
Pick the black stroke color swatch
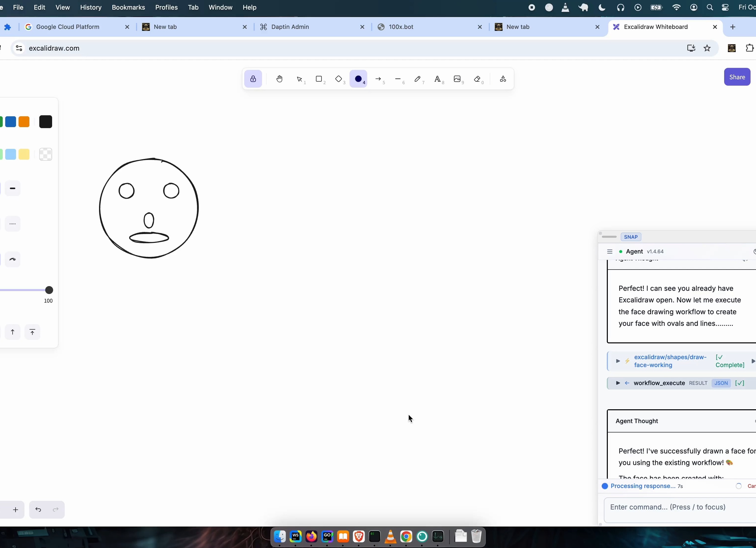point(46,122)
